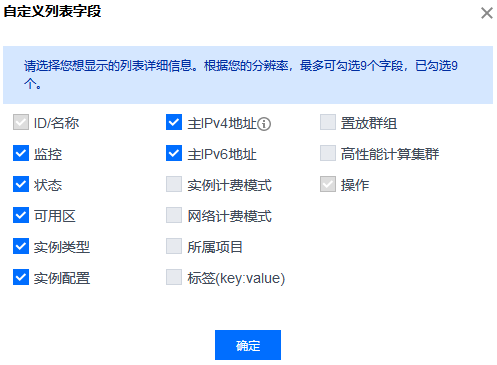Uncheck 主IPv6地址 checkbox
The height and width of the screenshot is (365, 497).
coord(174,153)
